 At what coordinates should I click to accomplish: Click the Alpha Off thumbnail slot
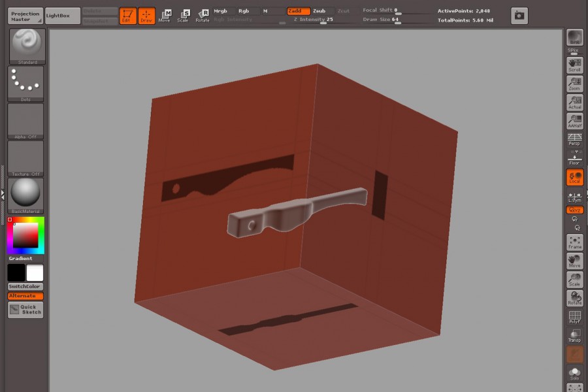pyautogui.click(x=25, y=121)
